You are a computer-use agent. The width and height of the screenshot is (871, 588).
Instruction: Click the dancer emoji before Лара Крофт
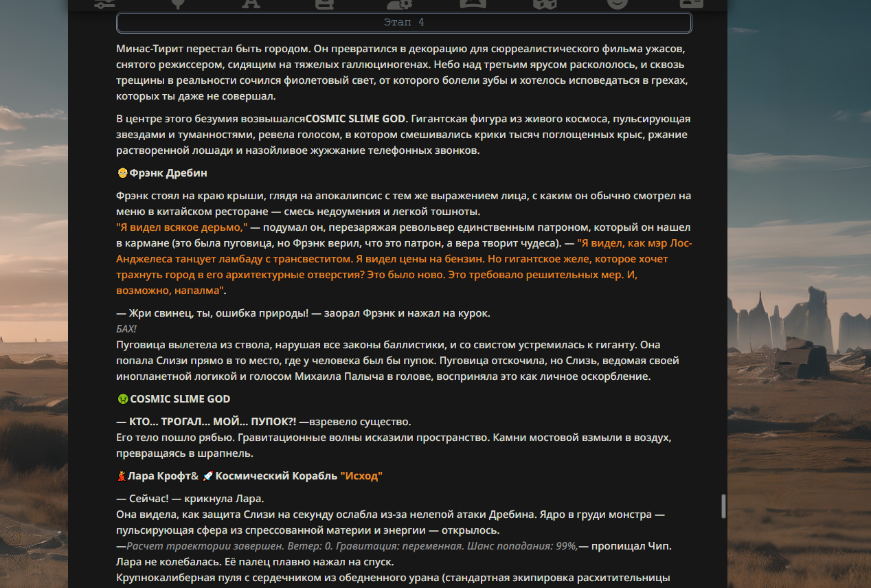point(122,476)
